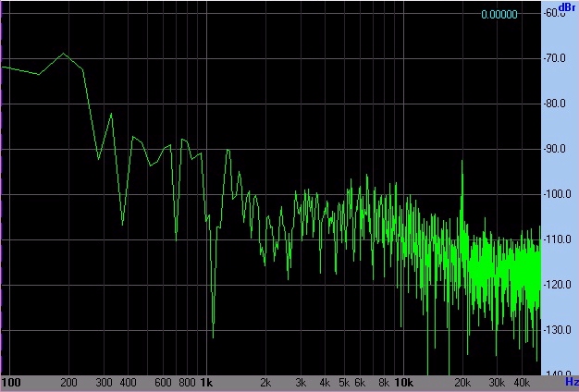Click the -90.0 level axis label
Image resolution: width=579 pixels, height=392 pixels.
555,149
